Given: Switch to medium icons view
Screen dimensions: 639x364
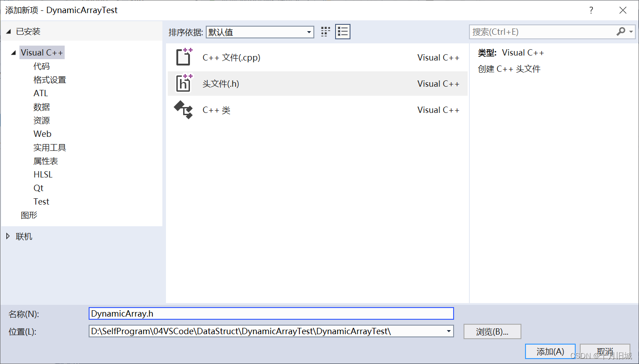Looking at the screenshot, I should pyautogui.click(x=326, y=32).
